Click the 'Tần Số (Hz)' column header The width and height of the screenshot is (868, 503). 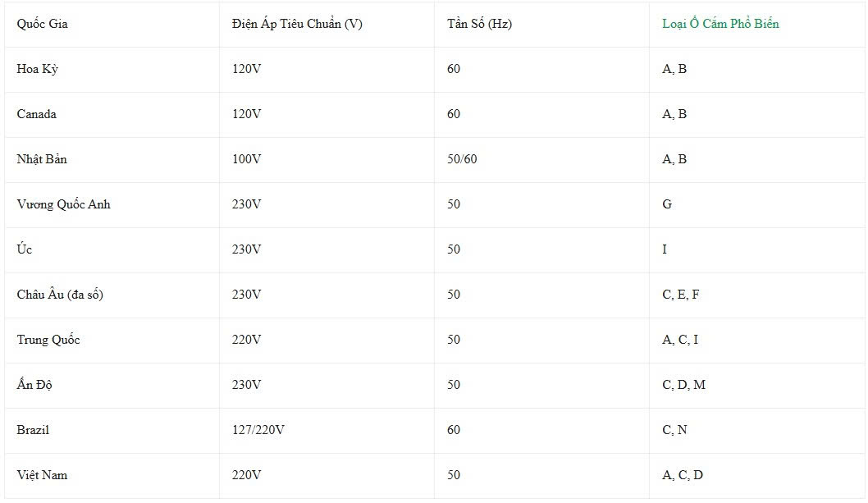(479, 24)
